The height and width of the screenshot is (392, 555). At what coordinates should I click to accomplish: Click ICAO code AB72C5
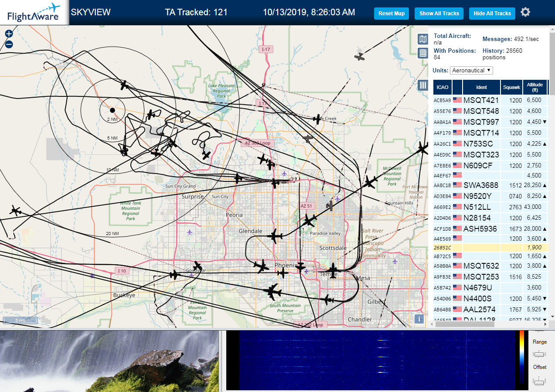(442, 256)
